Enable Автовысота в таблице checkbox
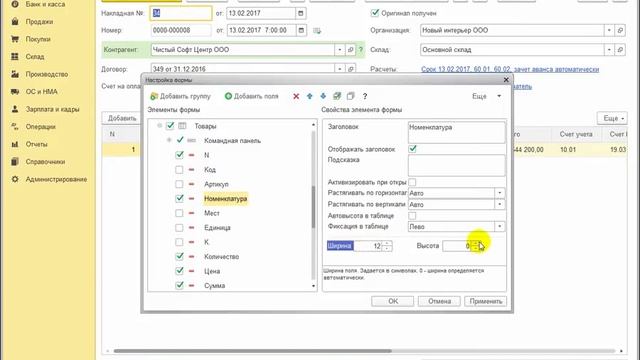This screenshot has width=640, height=360. point(412,216)
